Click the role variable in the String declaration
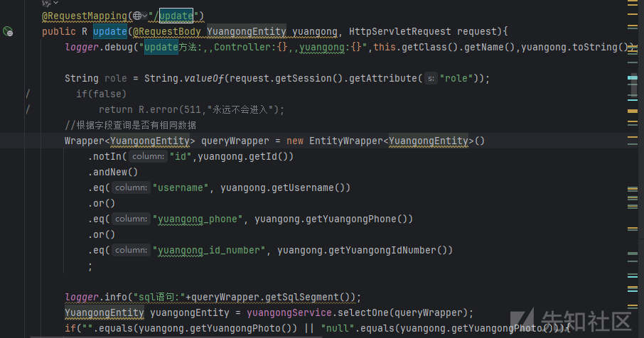The image size is (644, 338). (115, 78)
